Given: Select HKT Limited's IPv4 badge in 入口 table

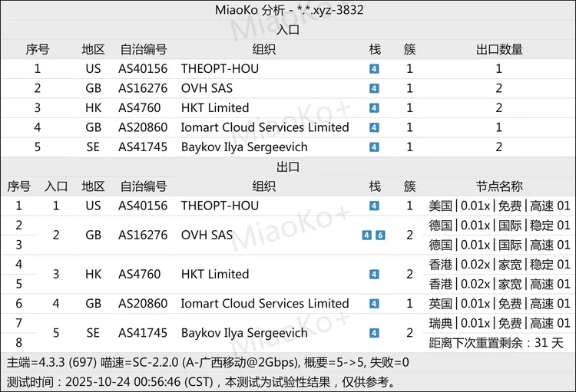Looking at the screenshot, I should (374, 108).
